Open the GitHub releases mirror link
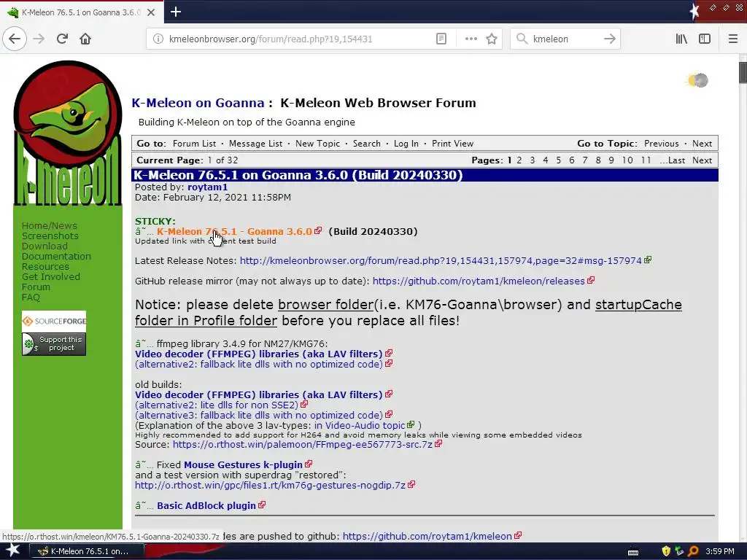This screenshot has width=747, height=560. pyautogui.click(x=479, y=281)
